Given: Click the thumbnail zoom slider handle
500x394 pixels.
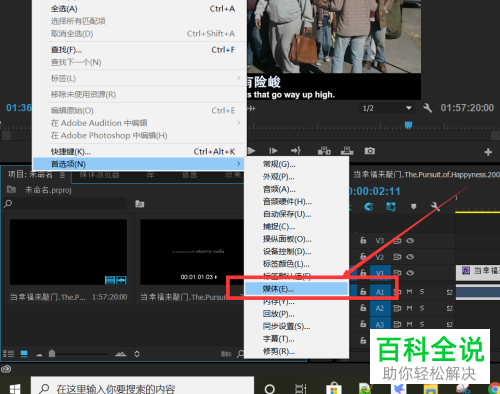Looking at the screenshot, I should (52, 353).
